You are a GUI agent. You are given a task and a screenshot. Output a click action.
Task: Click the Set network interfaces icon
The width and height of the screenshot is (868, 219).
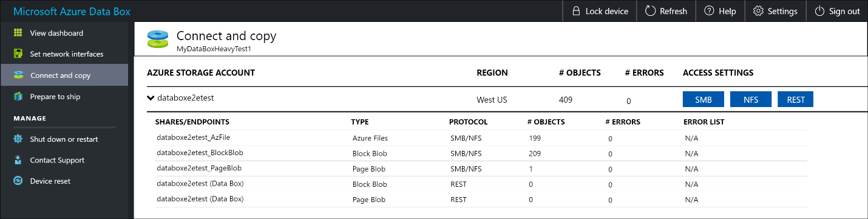[18, 54]
